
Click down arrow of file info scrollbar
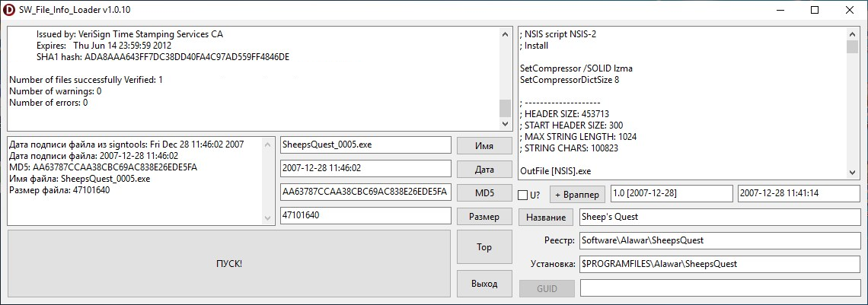coord(269,219)
